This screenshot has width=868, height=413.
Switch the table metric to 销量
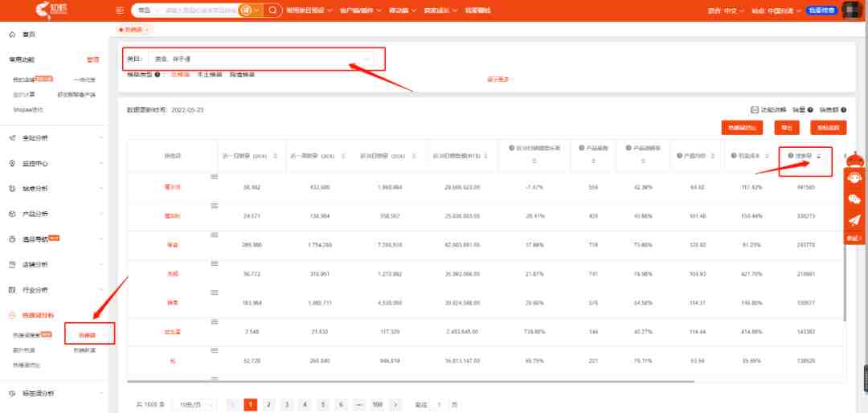[799, 109]
